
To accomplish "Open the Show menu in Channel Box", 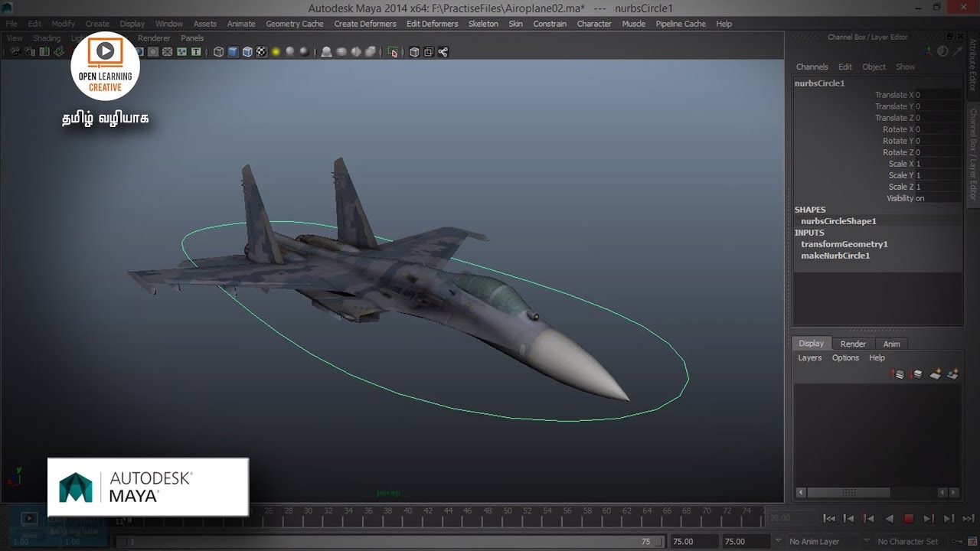I will point(906,67).
